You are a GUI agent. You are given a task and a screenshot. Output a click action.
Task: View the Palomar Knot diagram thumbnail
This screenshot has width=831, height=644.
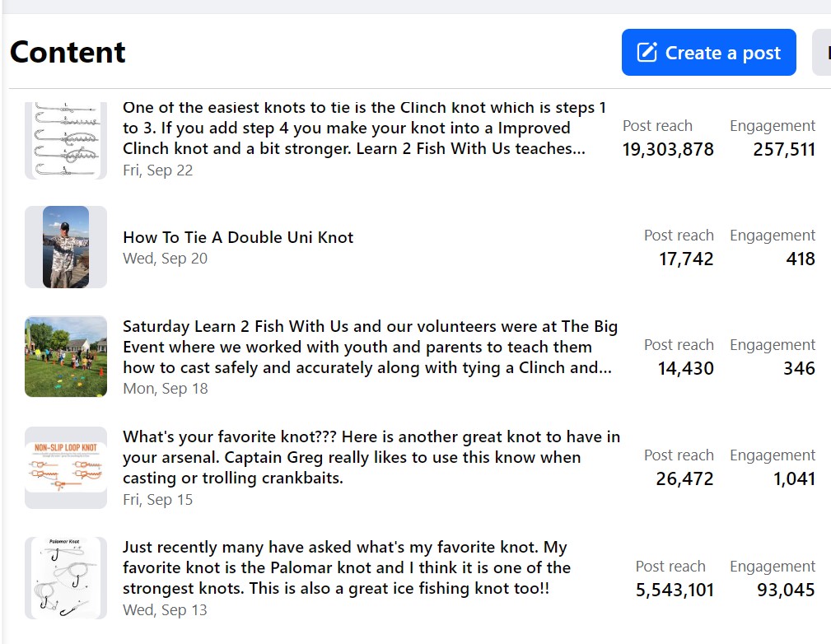[x=66, y=577]
